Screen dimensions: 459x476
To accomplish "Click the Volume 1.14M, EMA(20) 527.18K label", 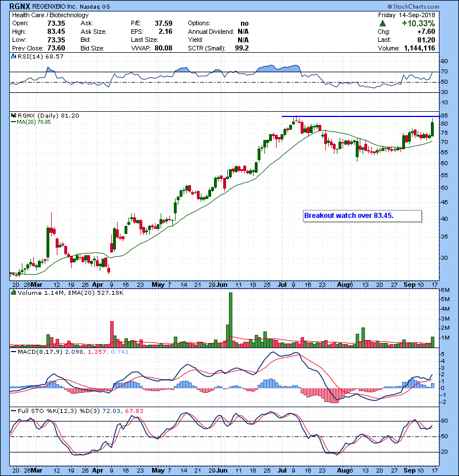I will click(x=71, y=292).
